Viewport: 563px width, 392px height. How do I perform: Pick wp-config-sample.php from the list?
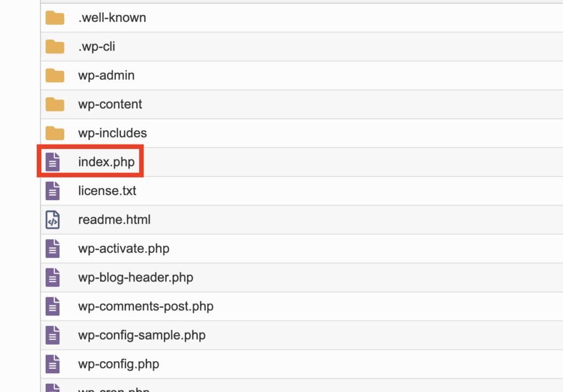point(142,335)
